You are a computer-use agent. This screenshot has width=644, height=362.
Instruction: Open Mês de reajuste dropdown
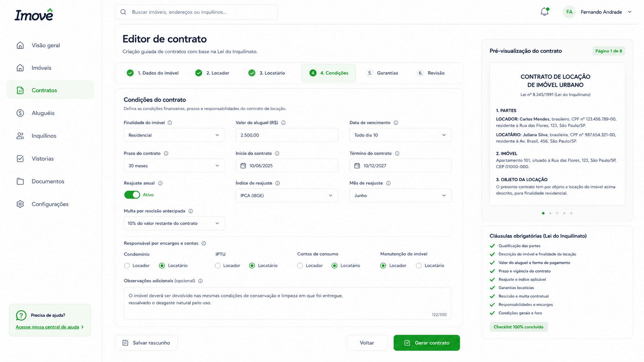click(x=400, y=195)
